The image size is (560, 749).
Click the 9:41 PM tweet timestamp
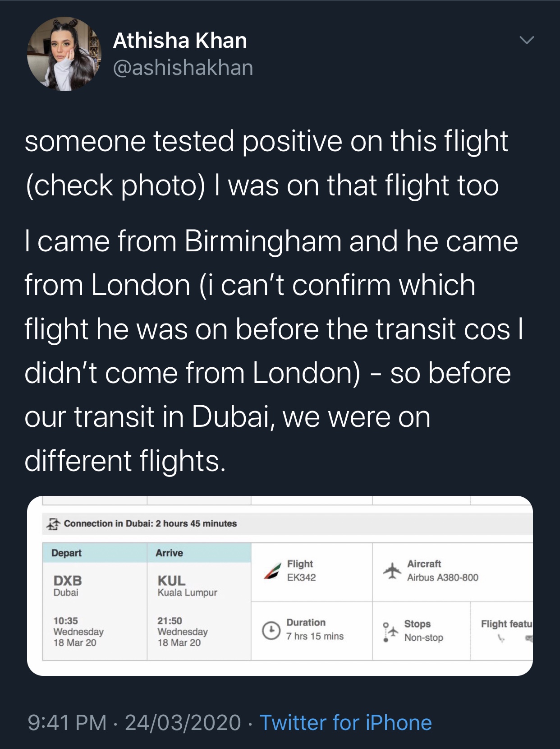coord(67,722)
